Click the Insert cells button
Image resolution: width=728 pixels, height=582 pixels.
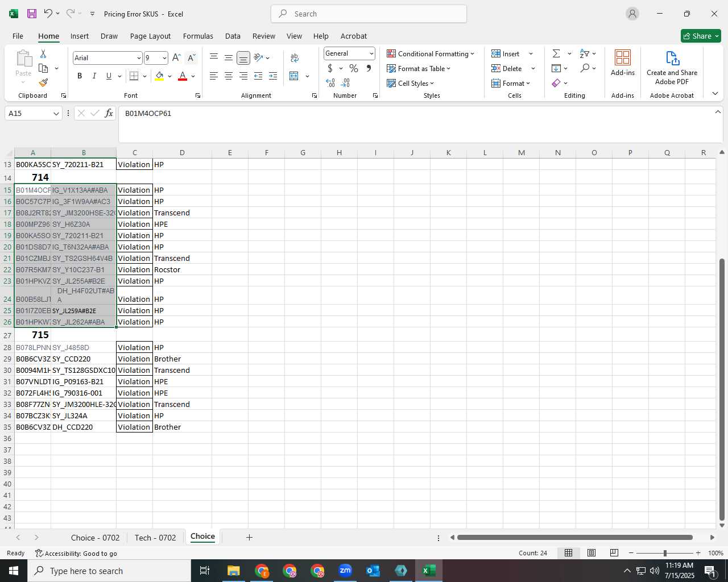pyautogui.click(x=506, y=53)
